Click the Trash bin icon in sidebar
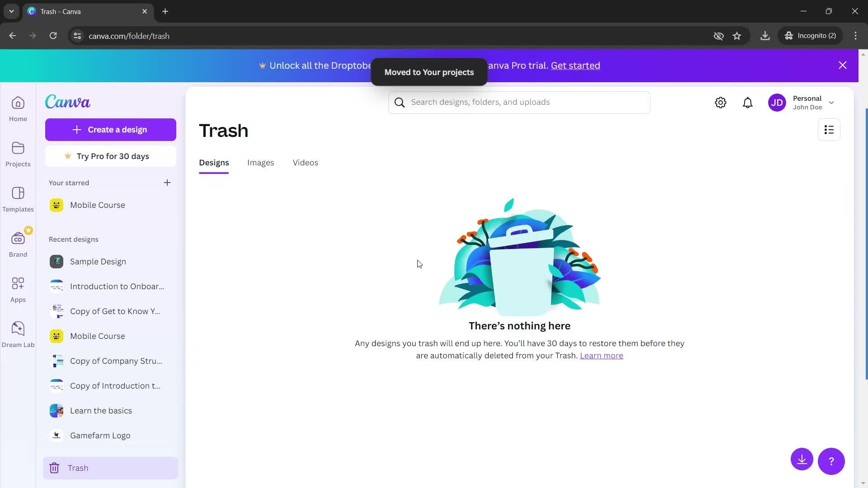This screenshot has width=868, height=488. [x=54, y=468]
